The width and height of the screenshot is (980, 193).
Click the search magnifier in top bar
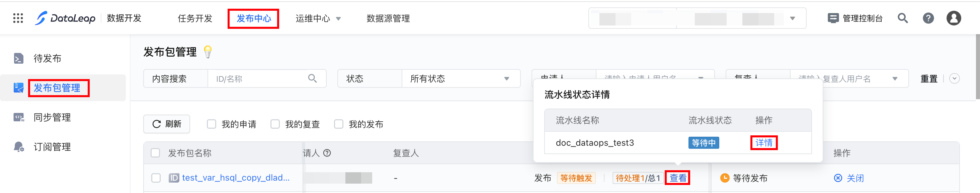coord(902,18)
